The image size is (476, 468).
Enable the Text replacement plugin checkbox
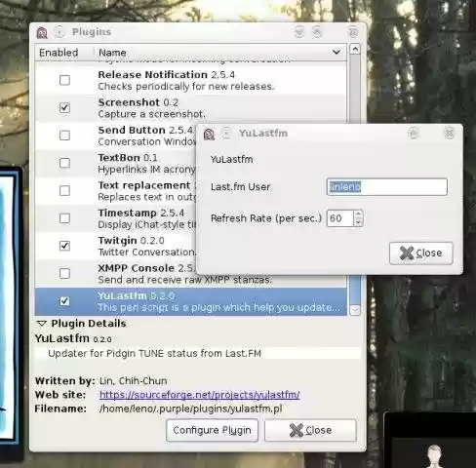pos(64,190)
